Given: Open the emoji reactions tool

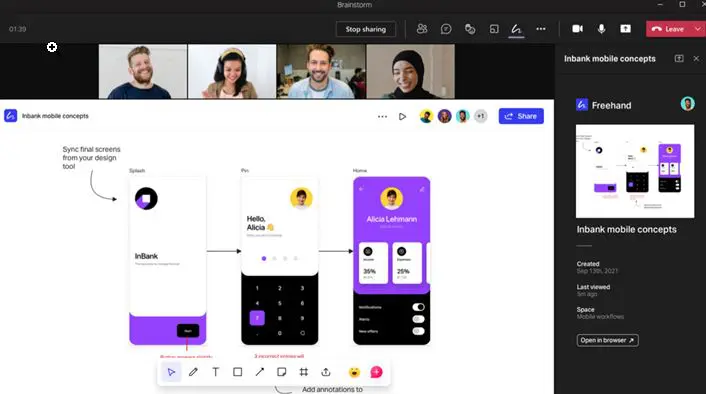Looking at the screenshot, I should (354, 372).
